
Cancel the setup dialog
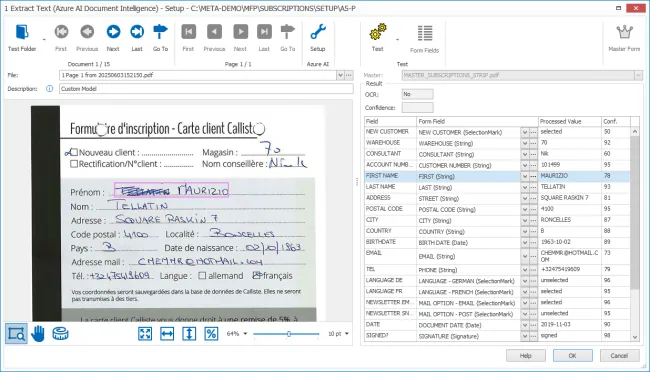[619, 356]
